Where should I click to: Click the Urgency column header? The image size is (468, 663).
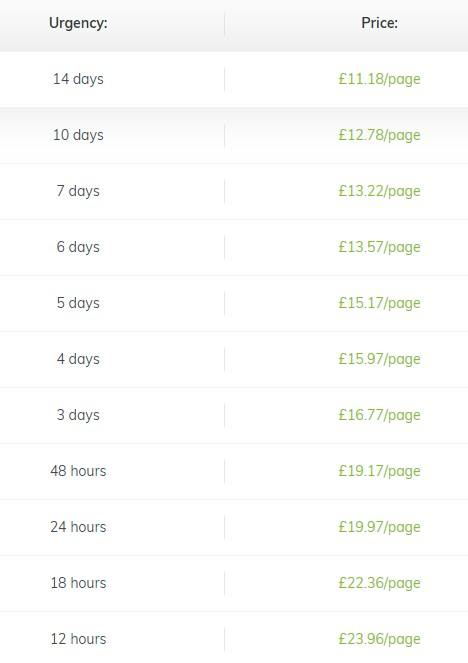click(x=78, y=23)
